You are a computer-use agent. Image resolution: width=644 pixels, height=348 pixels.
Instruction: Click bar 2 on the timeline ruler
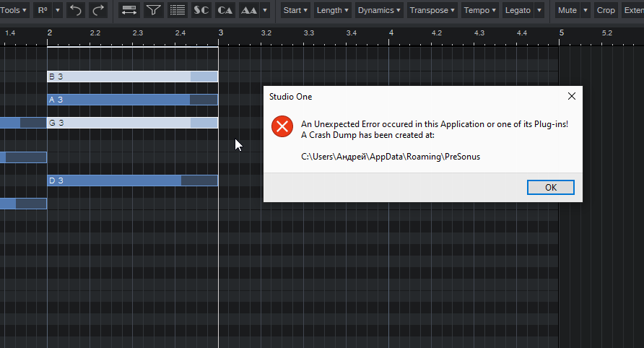coord(50,32)
